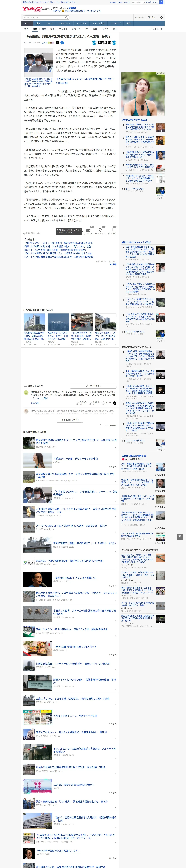
Task: Click the back-to-top arrow button
Action: pyautogui.click(x=180, y=536)
